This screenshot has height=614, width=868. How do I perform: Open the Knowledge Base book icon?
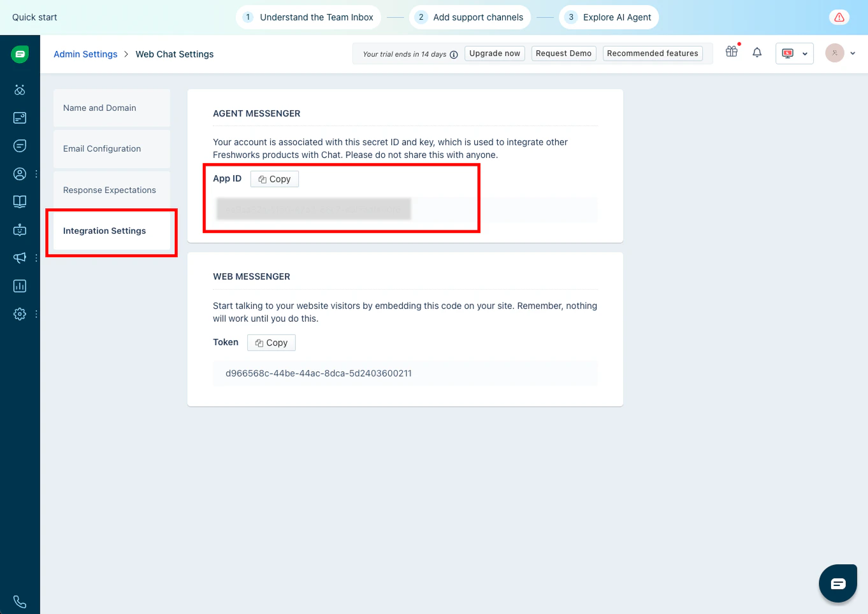pyautogui.click(x=19, y=201)
